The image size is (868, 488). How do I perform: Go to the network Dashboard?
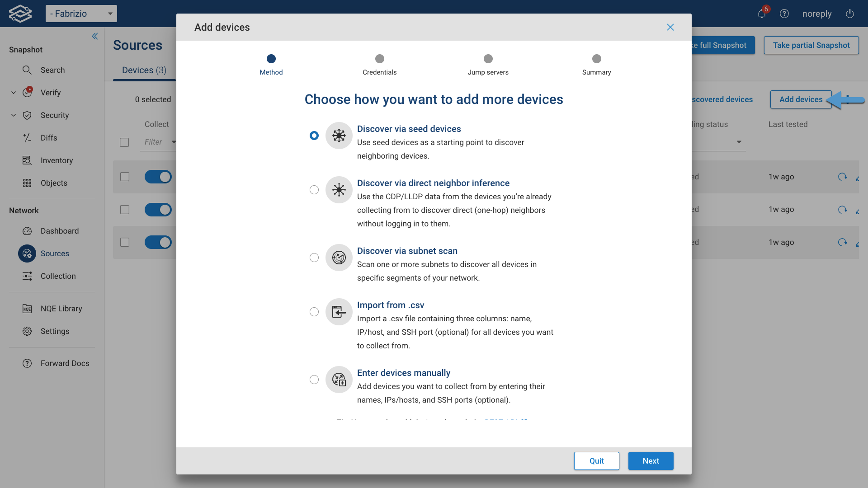[59, 231]
